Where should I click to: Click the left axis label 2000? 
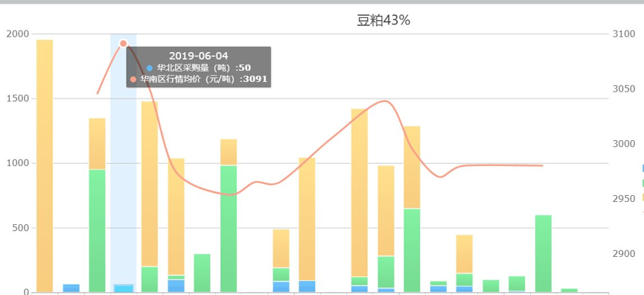click(x=18, y=34)
